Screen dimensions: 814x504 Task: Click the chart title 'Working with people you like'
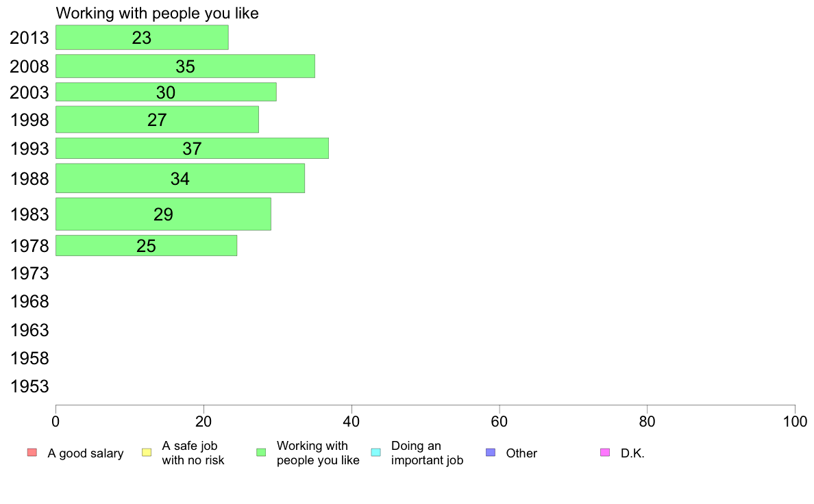pos(158,13)
